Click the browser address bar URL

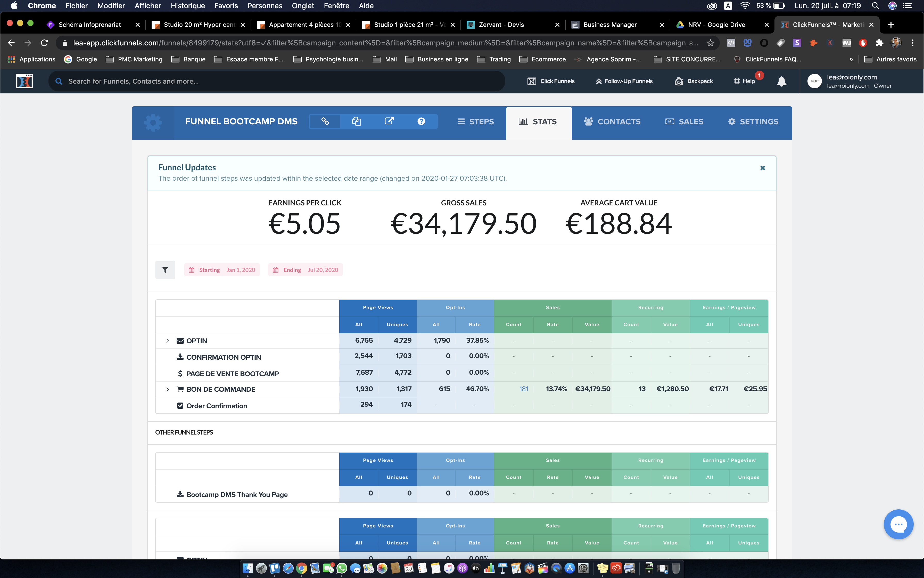coord(386,43)
